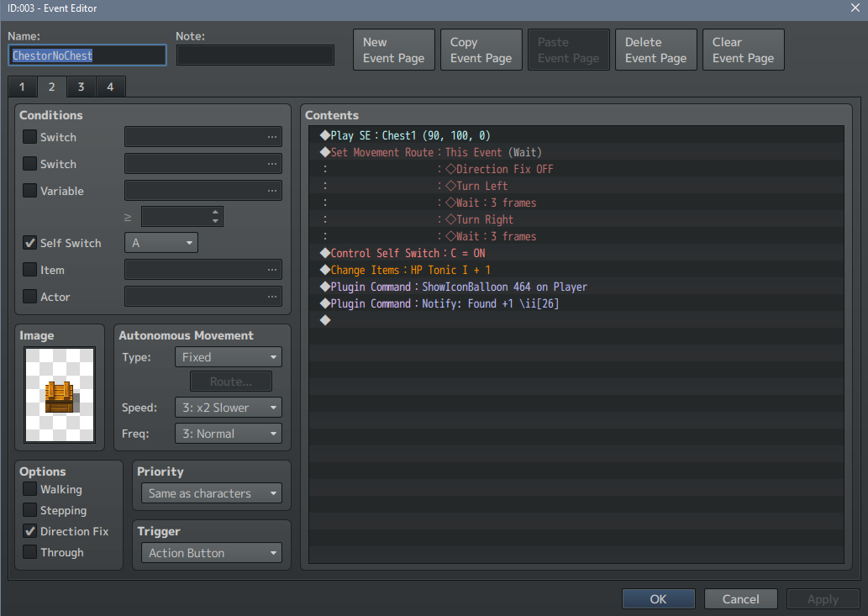Viewport: 868px width, 616px height.
Task: Uncheck the Self Switch condition
Action: pos(30,242)
